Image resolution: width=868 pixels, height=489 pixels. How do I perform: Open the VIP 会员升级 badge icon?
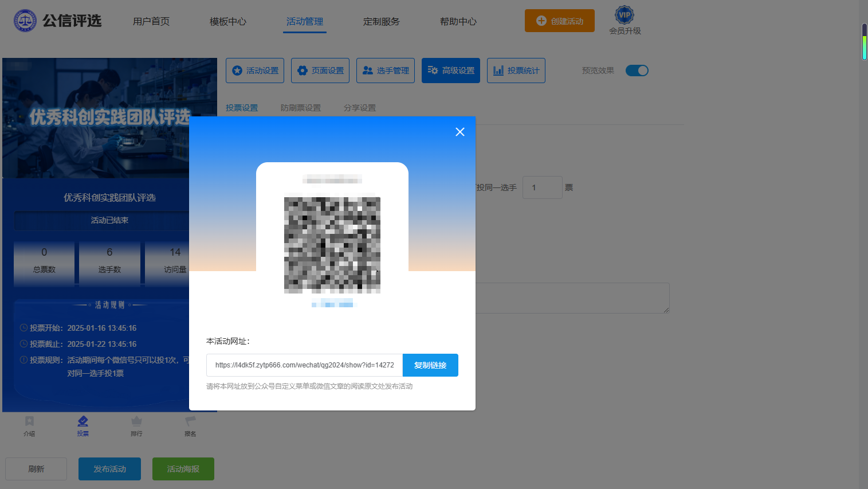pyautogui.click(x=625, y=15)
